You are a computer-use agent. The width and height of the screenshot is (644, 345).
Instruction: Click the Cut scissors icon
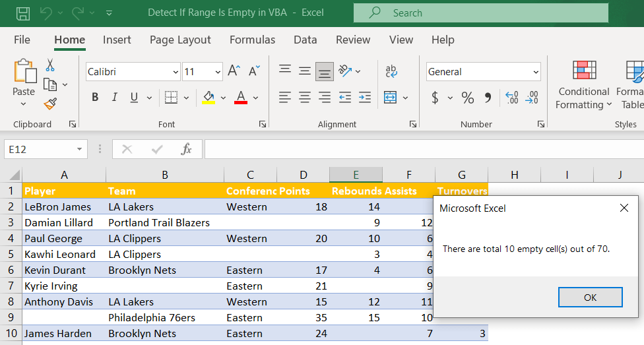point(50,65)
